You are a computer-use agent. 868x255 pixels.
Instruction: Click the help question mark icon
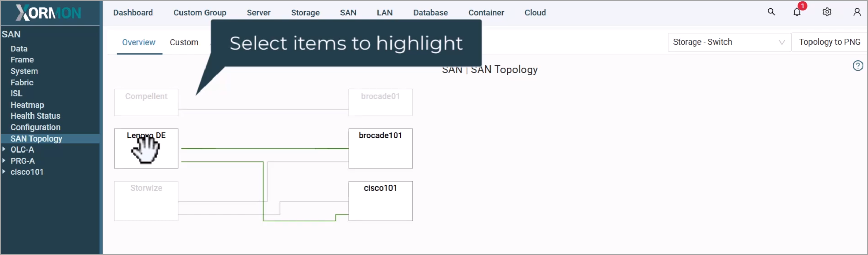pyautogui.click(x=858, y=65)
